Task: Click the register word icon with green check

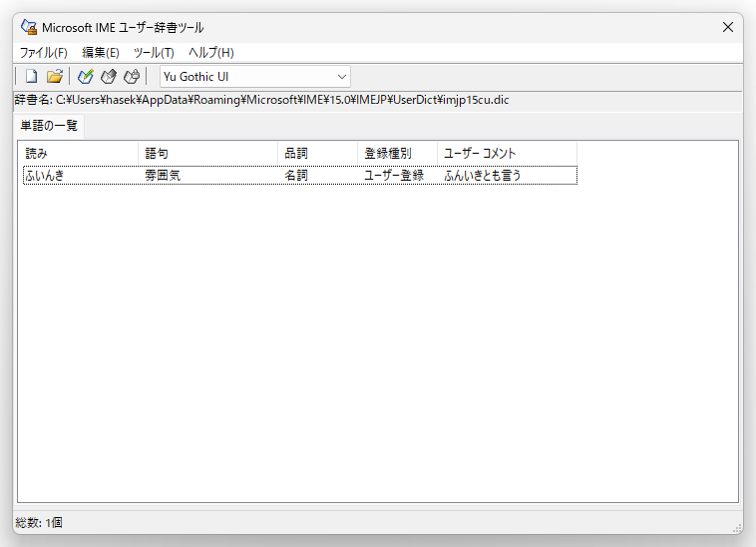Action: click(x=86, y=76)
